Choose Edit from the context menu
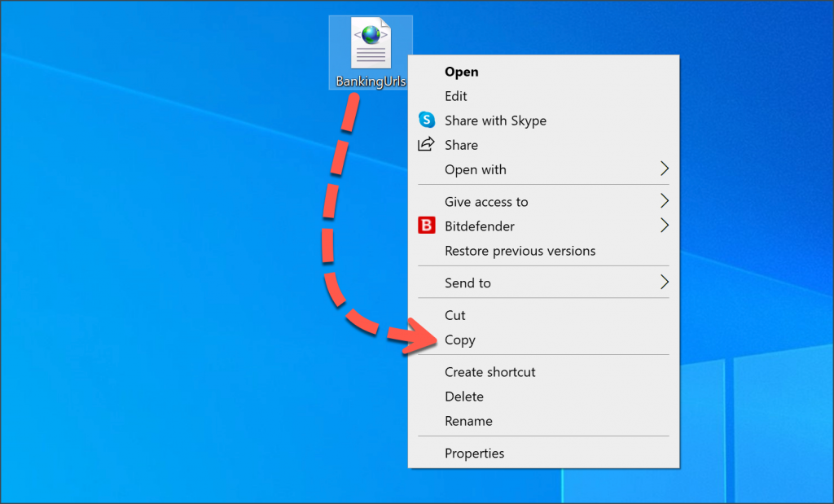The image size is (834, 504). tap(455, 96)
